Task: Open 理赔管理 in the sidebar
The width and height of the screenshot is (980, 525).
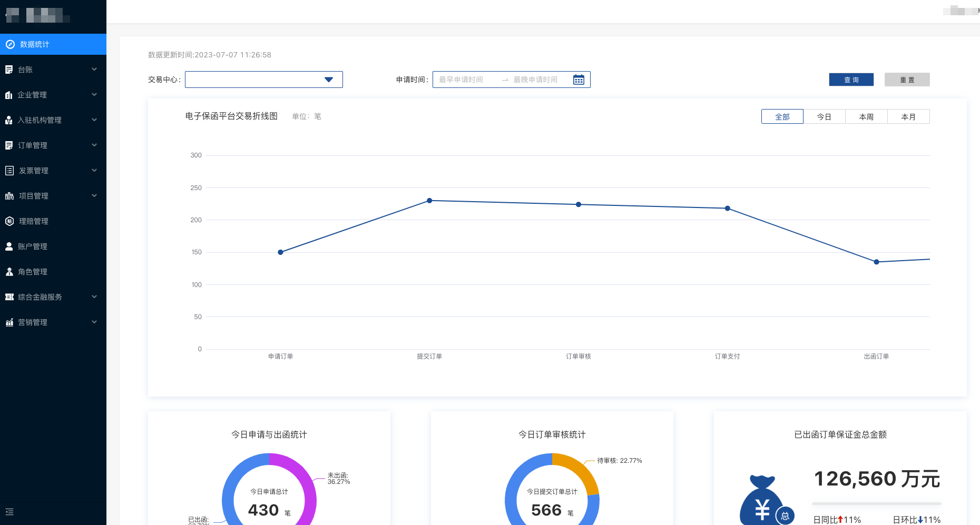Action: pyautogui.click(x=53, y=221)
